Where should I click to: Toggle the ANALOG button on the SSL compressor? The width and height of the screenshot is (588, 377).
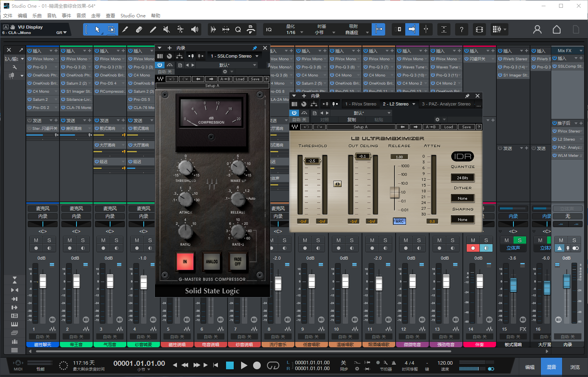coord(211,262)
